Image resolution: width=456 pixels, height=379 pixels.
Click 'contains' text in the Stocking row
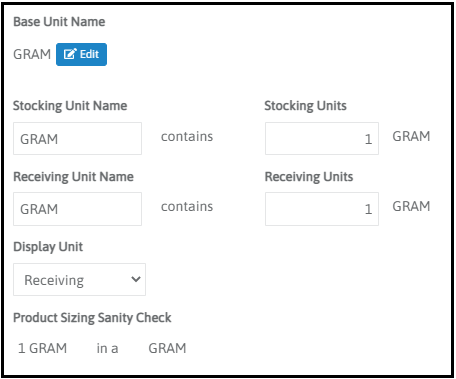(187, 137)
